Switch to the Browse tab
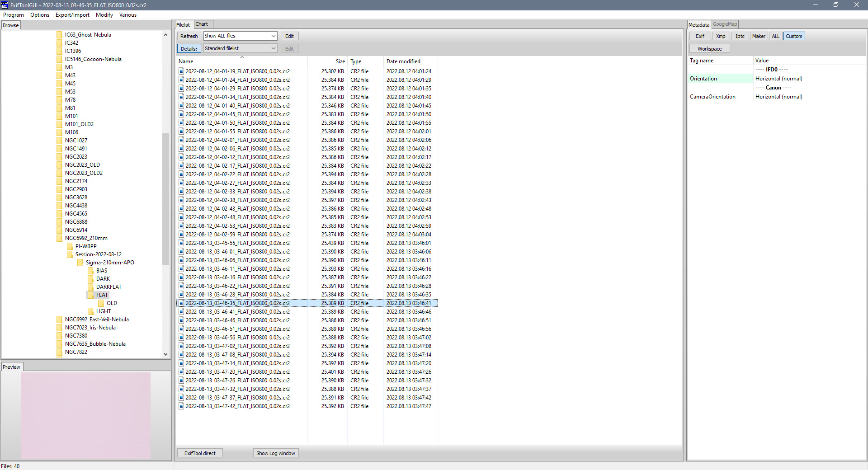Screen dimensions: 868x470 [x=11, y=25]
